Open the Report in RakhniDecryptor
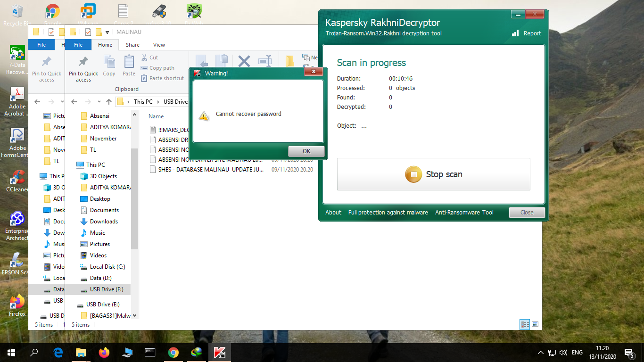The height and width of the screenshot is (362, 644). tap(527, 33)
